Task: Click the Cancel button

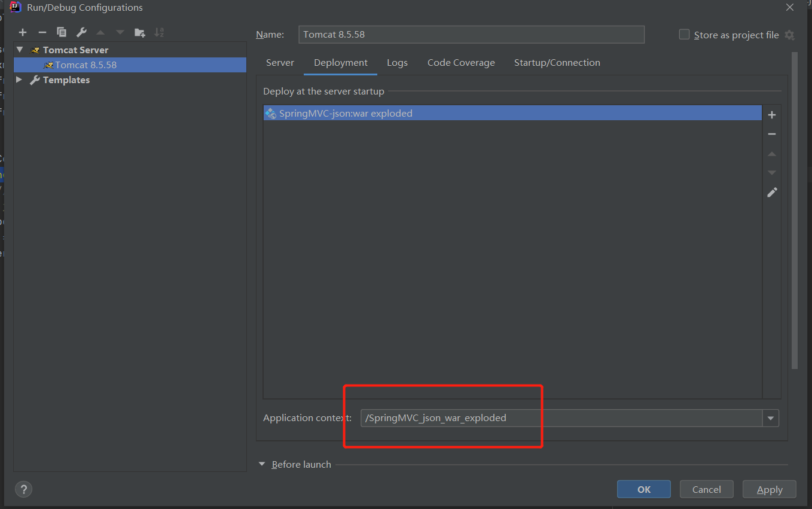Action: [x=707, y=489]
